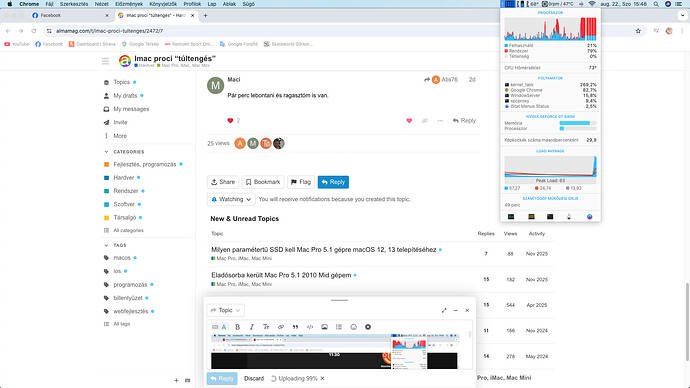Viewport: 690px width, 388px height.
Task: Insert a list in the composer
Action: [x=339, y=327]
